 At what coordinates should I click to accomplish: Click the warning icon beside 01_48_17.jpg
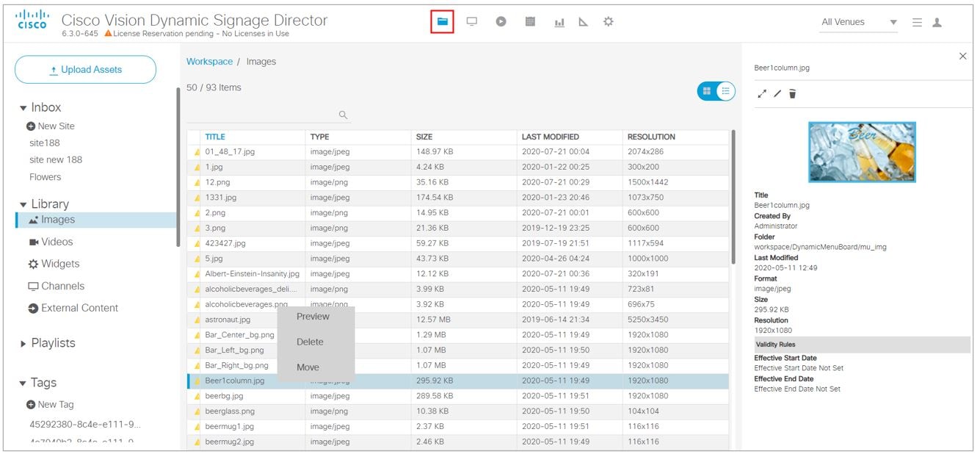[x=197, y=152]
